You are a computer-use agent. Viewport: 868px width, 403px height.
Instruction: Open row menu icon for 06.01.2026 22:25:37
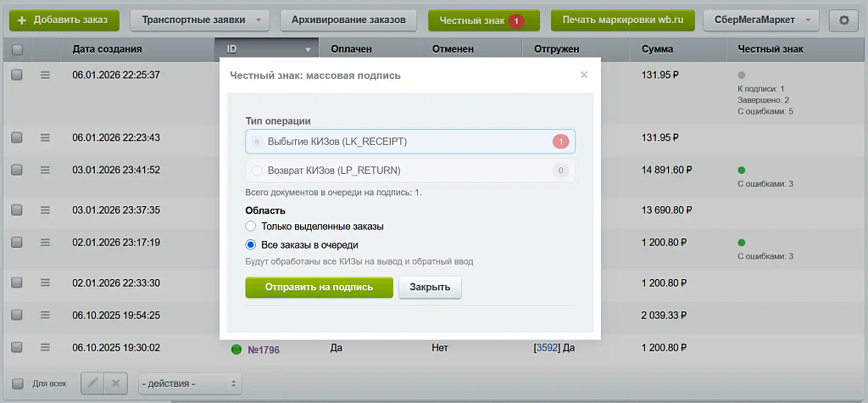click(x=46, y=75)
